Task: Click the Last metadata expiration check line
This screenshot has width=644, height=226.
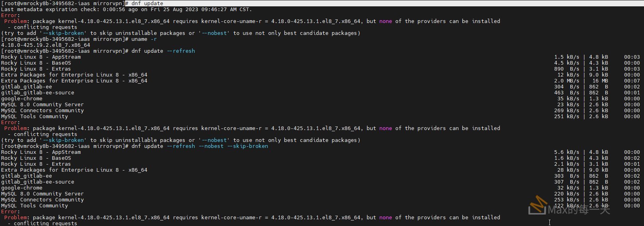Action: pos(126,10)
